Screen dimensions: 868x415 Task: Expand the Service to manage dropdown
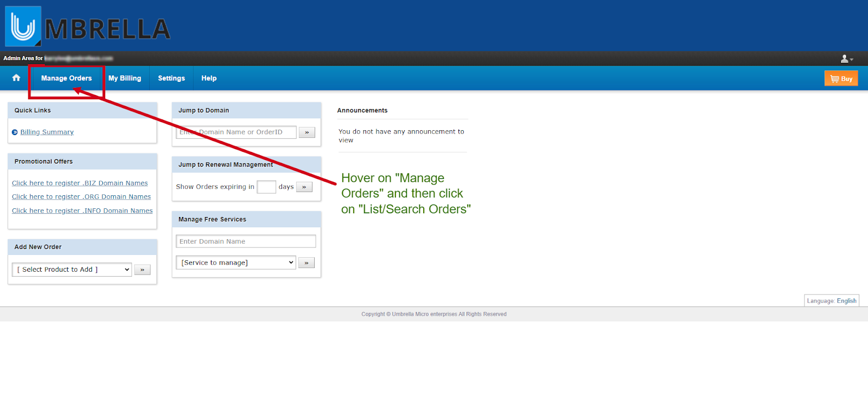pyautogui.click(x=236, y=263)
